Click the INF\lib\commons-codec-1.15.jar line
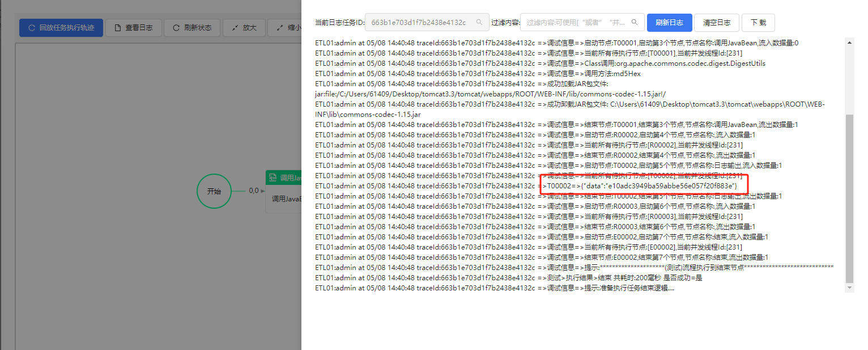The width and height of the screenshot is (868, 350). pyautogui.click(x=368, y=114)
